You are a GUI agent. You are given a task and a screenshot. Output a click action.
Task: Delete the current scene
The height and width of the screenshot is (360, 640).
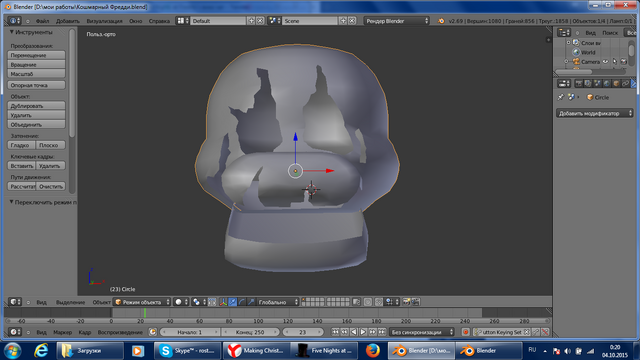[x=352, y=21]
